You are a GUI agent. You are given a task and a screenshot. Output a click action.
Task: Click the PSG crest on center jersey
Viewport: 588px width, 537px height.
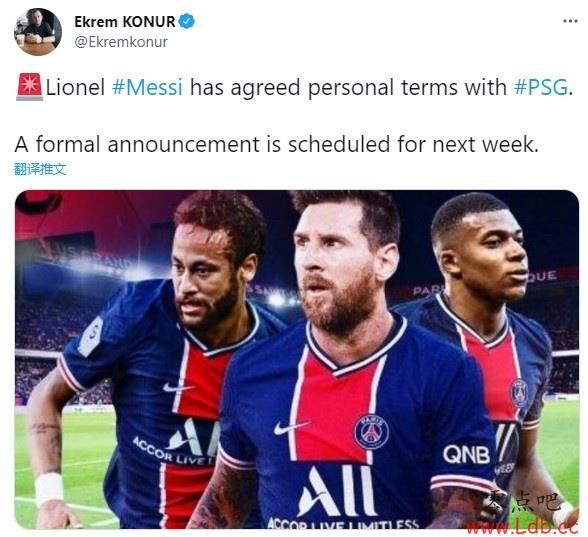(371, 432)
